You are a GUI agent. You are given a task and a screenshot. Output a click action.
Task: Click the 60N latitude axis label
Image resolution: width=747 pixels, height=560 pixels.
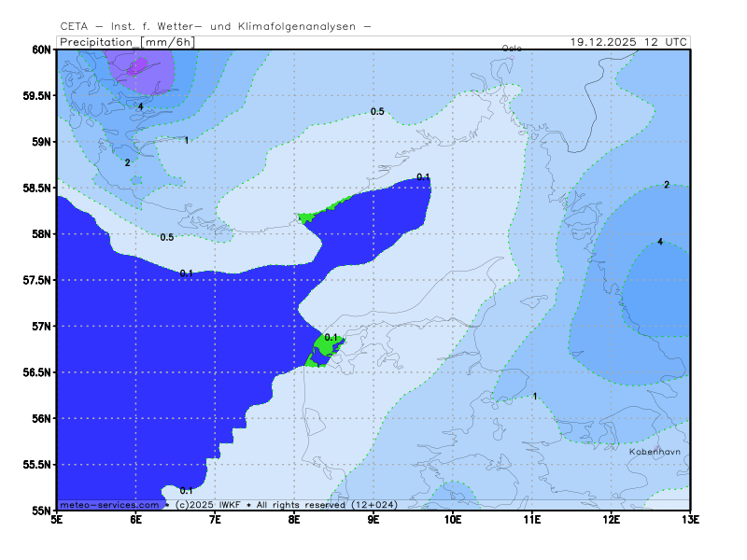39,49
